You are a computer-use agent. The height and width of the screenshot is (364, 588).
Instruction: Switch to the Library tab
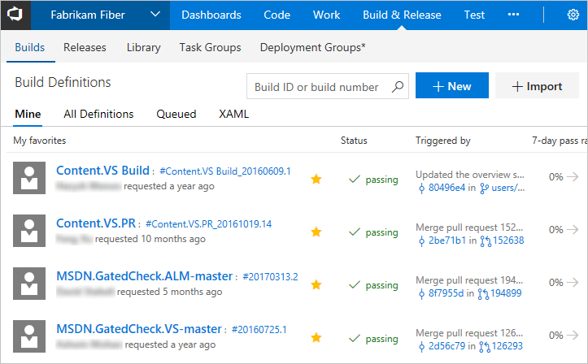point(144,48)
